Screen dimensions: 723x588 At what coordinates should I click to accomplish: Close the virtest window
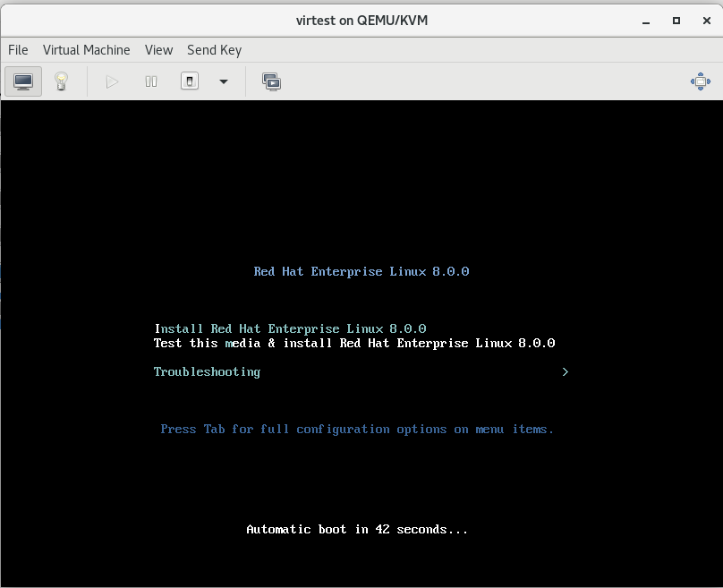coord(706,21)
